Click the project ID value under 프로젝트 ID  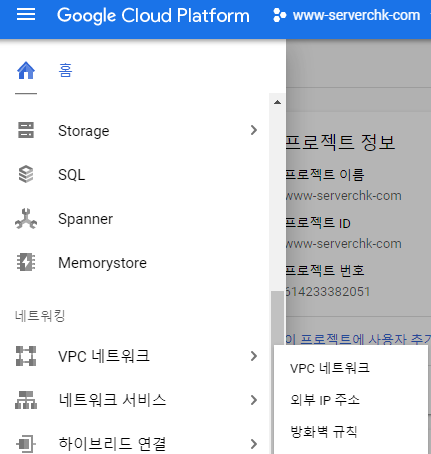coord(344,244)
